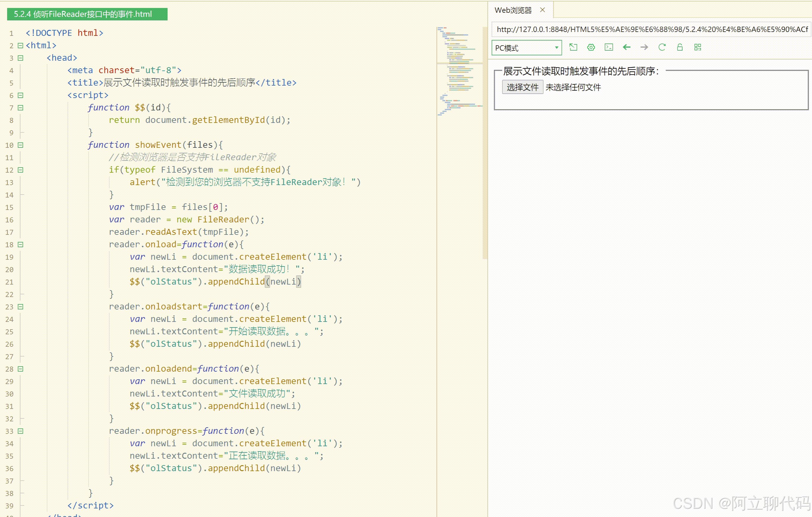
Task: Click 'readAsText' on line 17
Action: 171,232
